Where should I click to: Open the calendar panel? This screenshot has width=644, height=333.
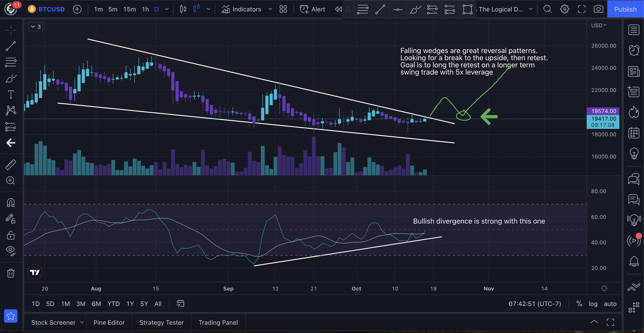[634, 133]
